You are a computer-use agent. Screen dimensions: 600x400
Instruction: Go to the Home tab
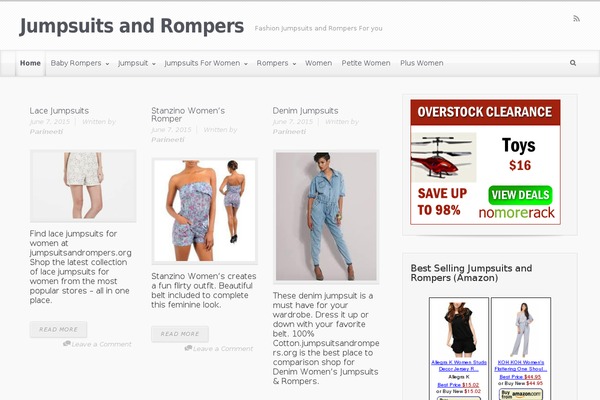(30, 63)
